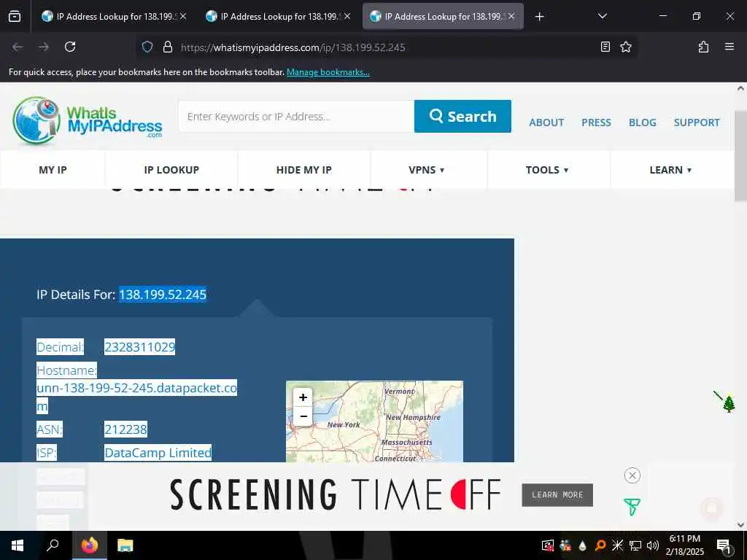Click LEARN MORE on the ad banner
Screen dimensions: 747x560
pos(557,495)
